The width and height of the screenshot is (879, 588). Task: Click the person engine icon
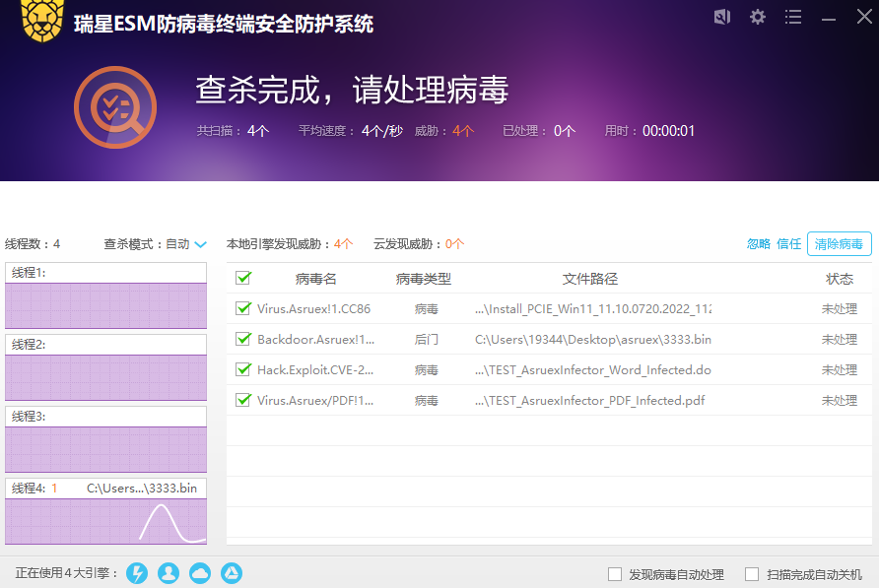169,573
